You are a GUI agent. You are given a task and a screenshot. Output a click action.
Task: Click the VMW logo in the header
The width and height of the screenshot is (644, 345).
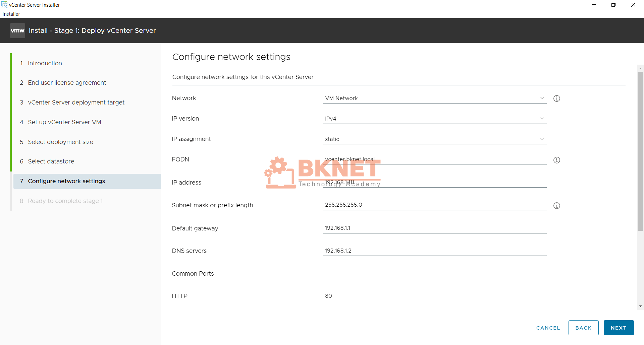tap(17, 30)
